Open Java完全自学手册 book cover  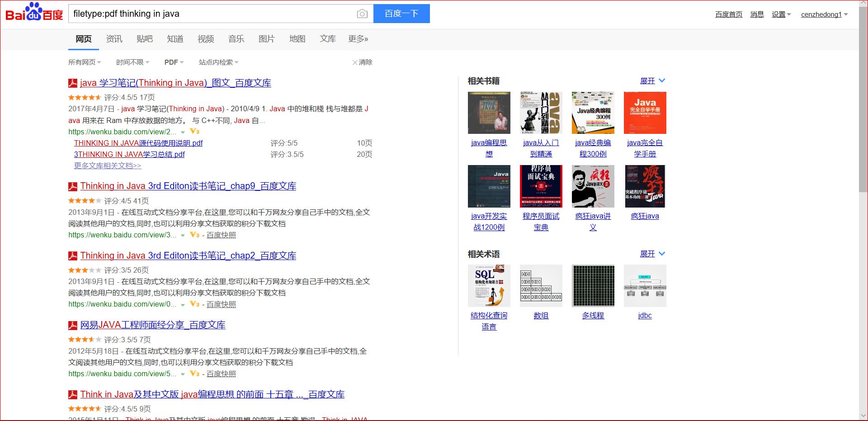pos(645,113)
